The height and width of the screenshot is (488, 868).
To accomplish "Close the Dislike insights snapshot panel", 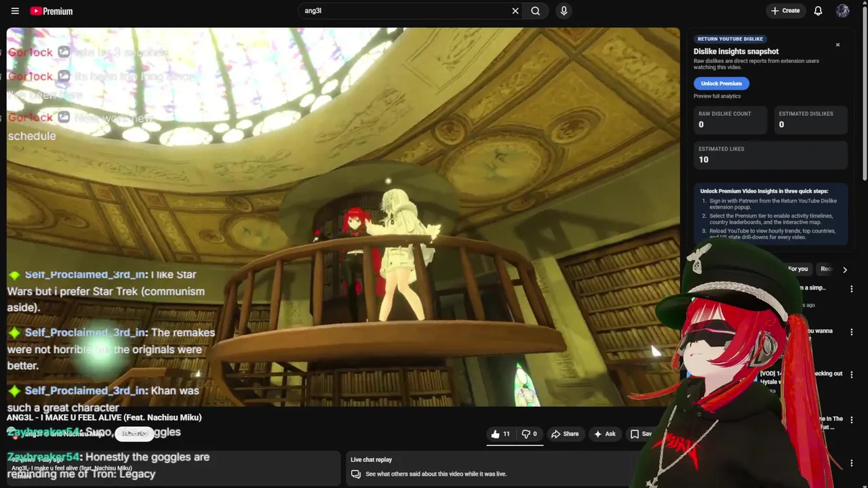I will [x=837, y=45].
